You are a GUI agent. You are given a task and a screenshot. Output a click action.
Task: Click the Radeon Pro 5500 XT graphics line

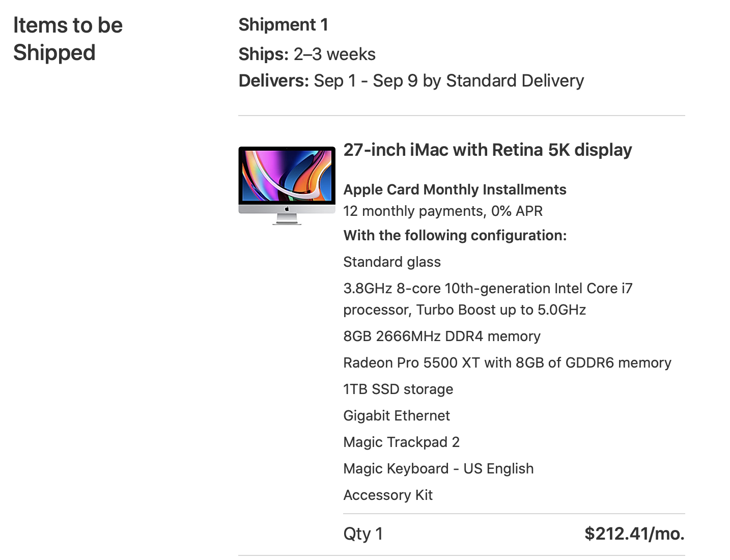(x=507, y=363)
